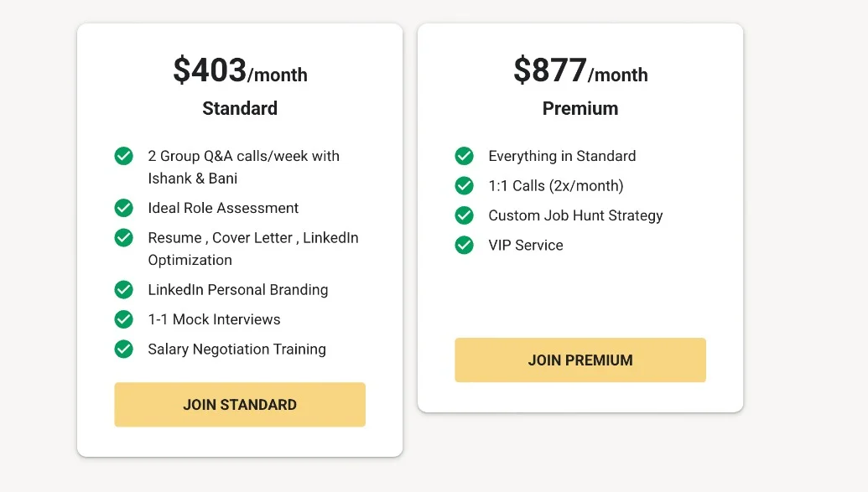Click checkmark next to Custom Job Hunt Strategy

[x=465, y=215]
